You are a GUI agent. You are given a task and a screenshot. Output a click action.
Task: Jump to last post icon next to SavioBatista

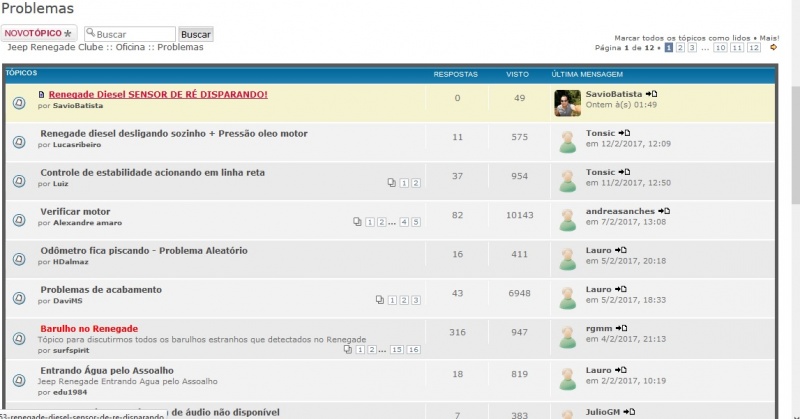tap(652, 94)
